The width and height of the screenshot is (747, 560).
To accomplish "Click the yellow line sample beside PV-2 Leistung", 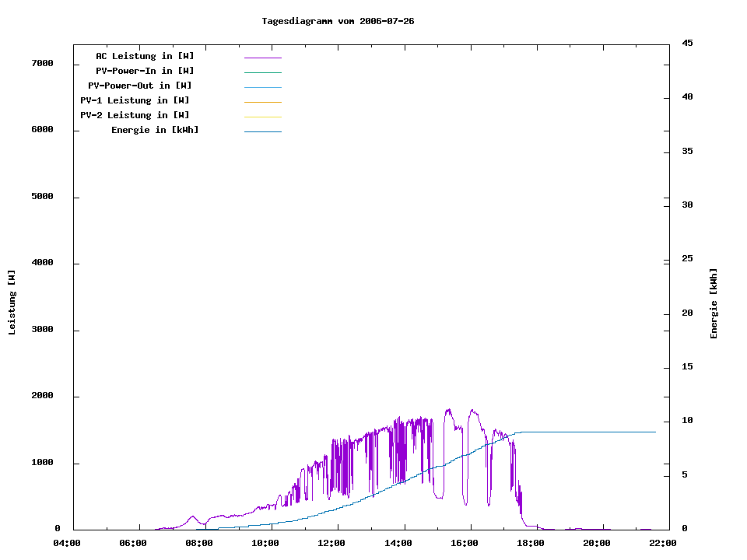I will [x=262, y=117].
